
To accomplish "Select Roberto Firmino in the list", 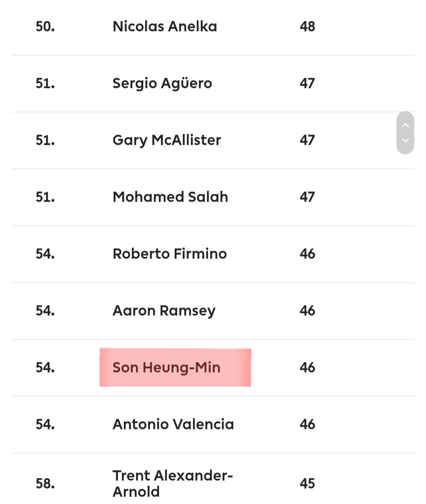I will pyautogui.click(x=170, y=254).
